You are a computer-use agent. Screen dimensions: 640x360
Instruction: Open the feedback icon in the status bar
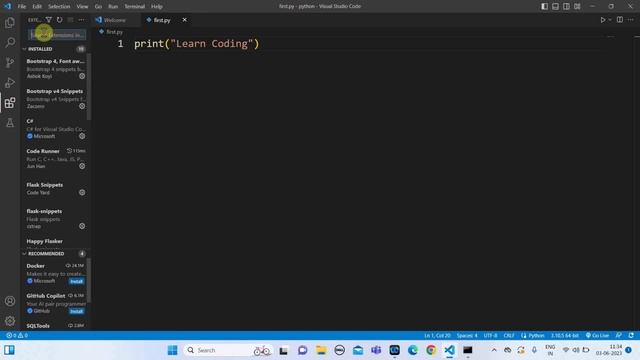coord(619,336)
